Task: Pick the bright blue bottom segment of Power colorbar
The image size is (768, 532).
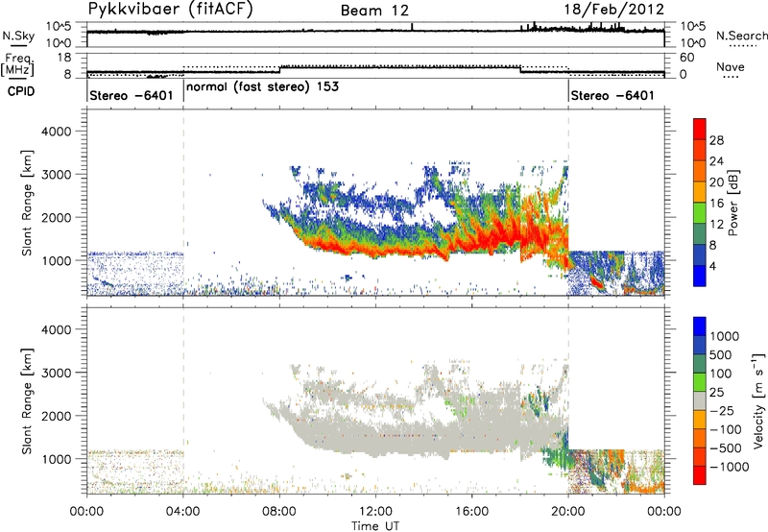Action: point(700,277)
